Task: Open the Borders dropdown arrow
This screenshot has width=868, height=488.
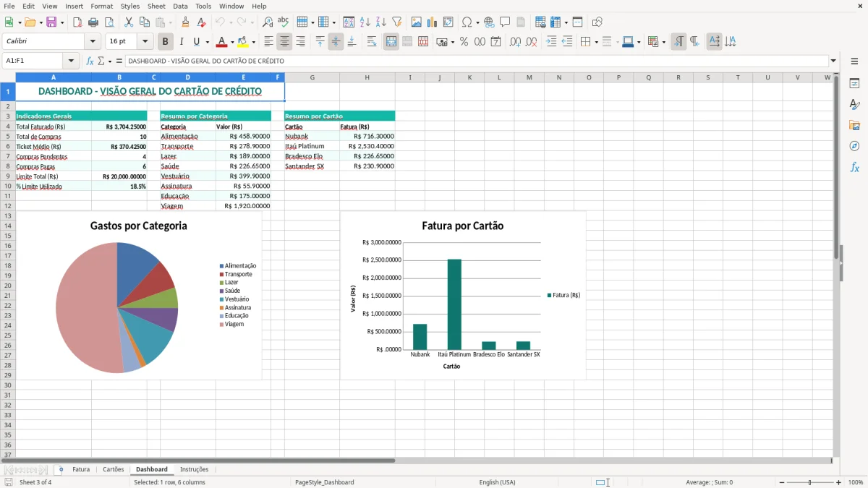Action: click(596, 42)
